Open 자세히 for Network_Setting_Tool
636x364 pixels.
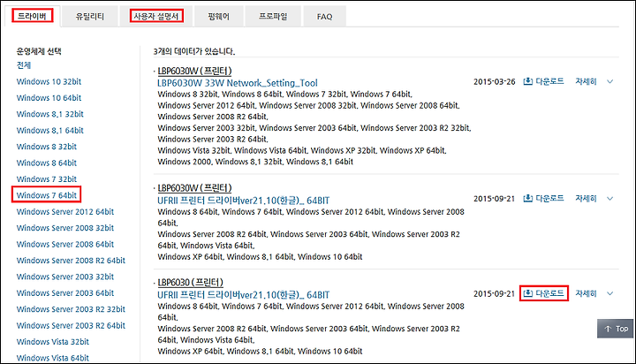coord(587,81)
